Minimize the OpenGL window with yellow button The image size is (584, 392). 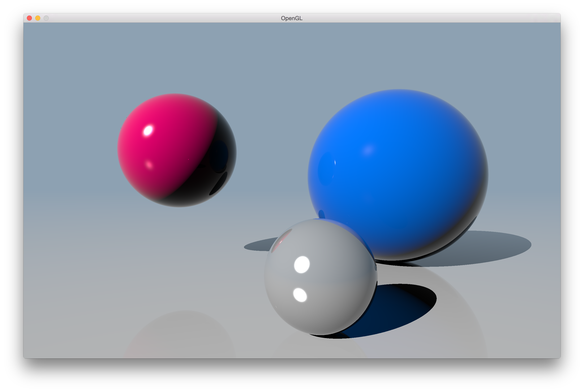pyautogui.click(x=38, y=18)
